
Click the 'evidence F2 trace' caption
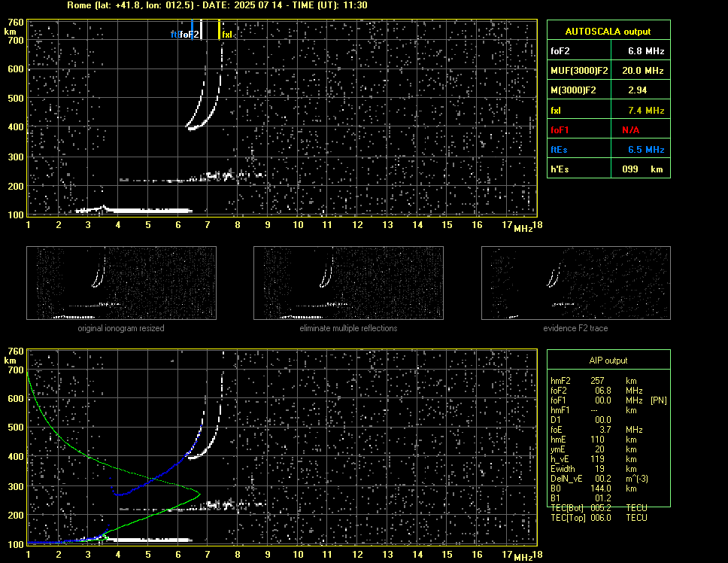575,328
